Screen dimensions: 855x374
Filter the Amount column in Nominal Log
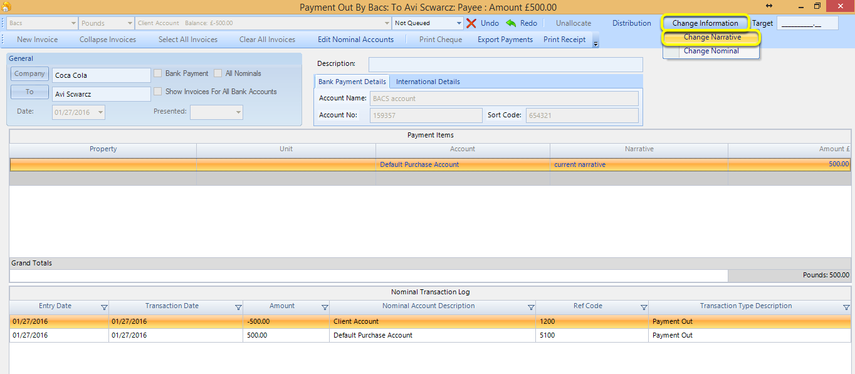point(325,307)
